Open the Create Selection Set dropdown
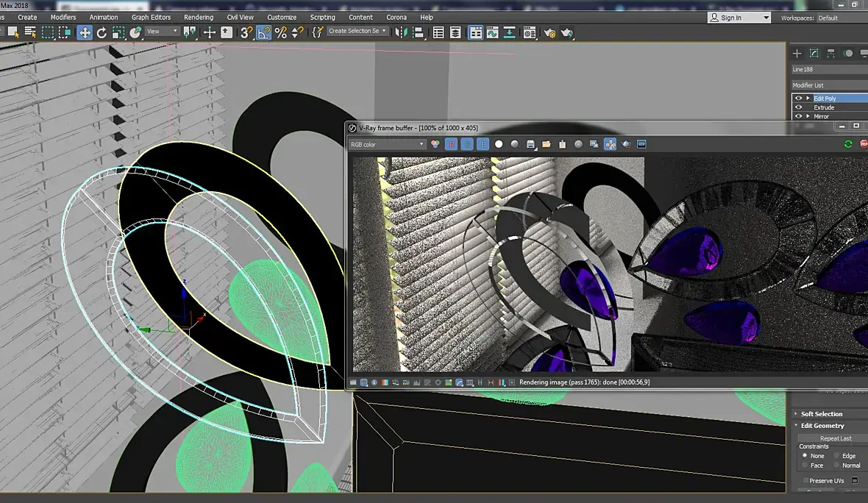The height and width of the screenshot is (503, 868). [357, 32]
